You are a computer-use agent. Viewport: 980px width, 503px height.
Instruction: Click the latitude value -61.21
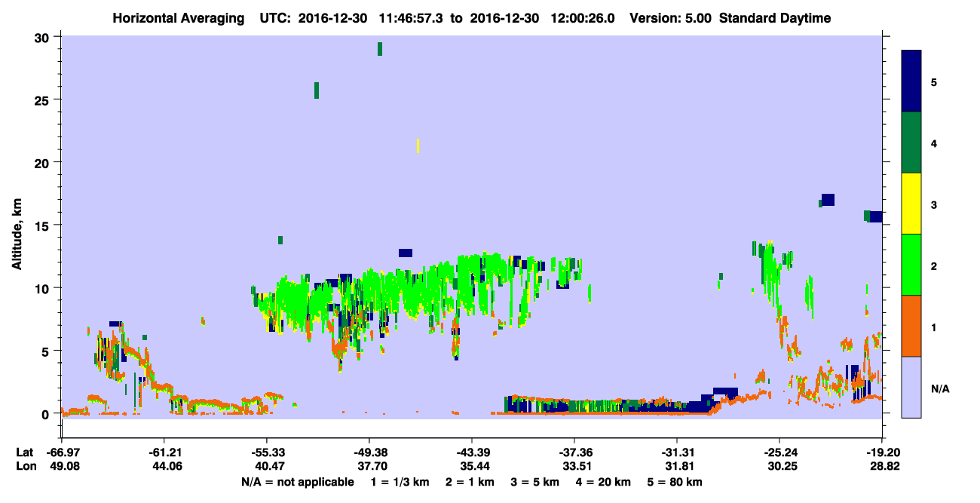click(164, 452)
